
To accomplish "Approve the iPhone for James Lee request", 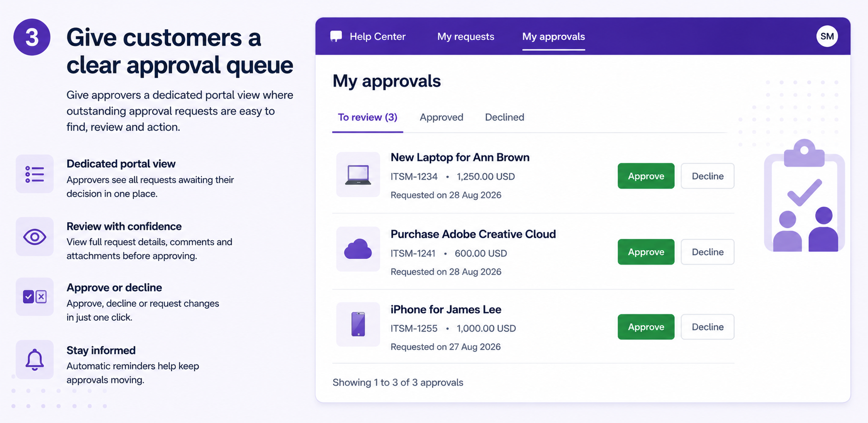I will 646,327.
